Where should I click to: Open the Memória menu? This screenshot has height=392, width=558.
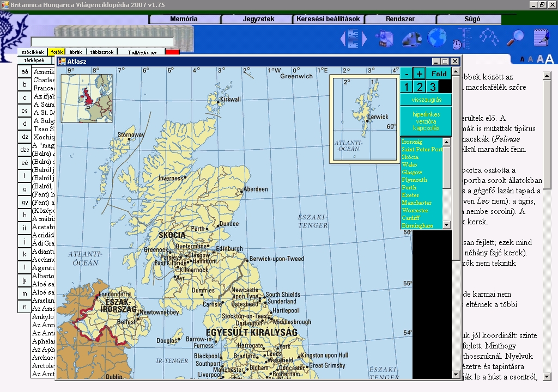(184, 19)
